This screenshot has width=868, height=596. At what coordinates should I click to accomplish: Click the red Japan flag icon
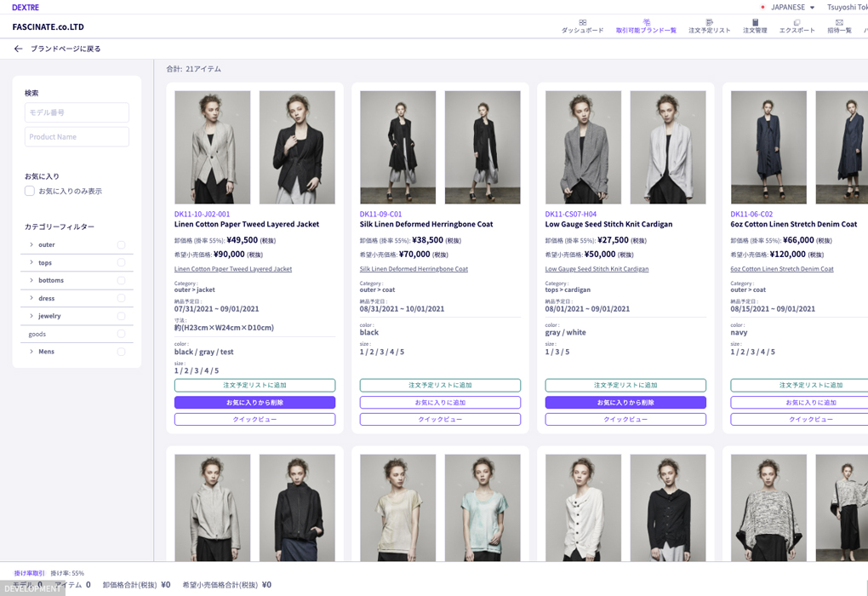762,7
